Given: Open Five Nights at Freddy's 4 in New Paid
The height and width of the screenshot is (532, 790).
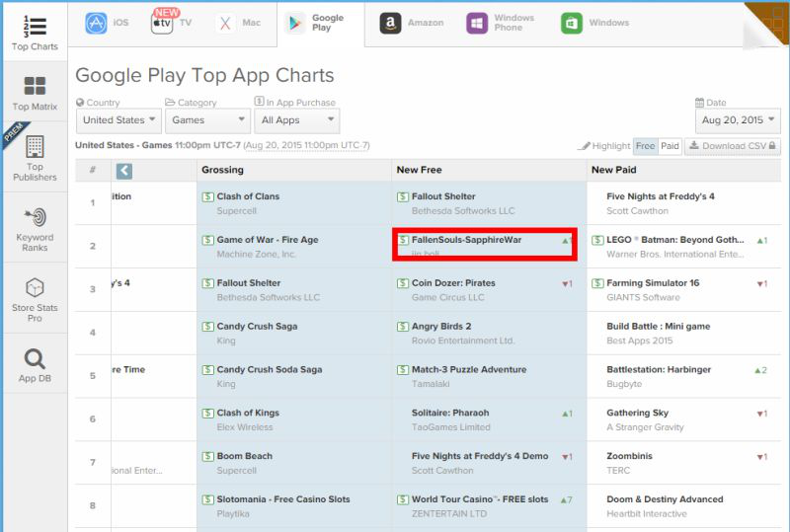Looking at the screenshot, I should (x=661, y=196).
